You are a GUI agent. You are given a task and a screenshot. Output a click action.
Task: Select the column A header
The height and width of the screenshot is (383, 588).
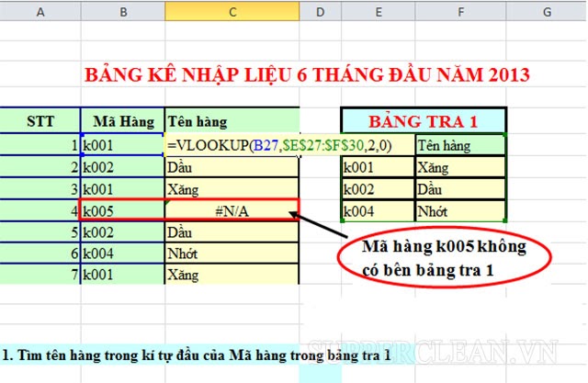[40, 11]
